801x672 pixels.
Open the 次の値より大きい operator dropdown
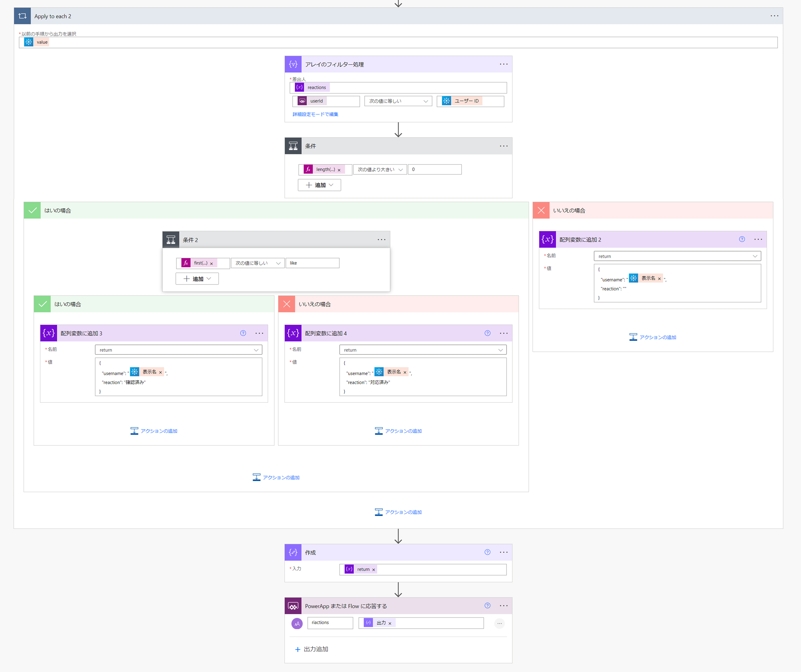pyautogui.click(x=379, y=170)
